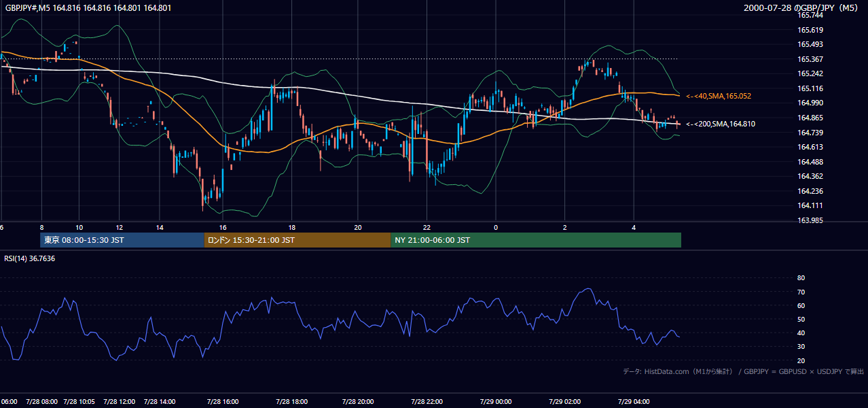The height and width of the screenshot is (408, 868).
Task: Click the 7/29 00:00 date label
Action: (x=496, y=402)
